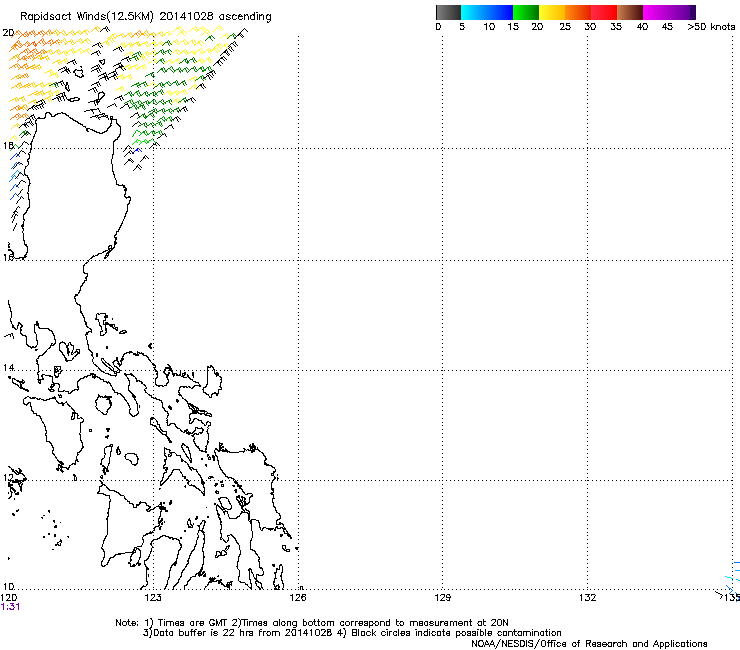740x650 pixels.
Task: Pick the red 30-35 knots legend segment
Action: pos(604,12)
